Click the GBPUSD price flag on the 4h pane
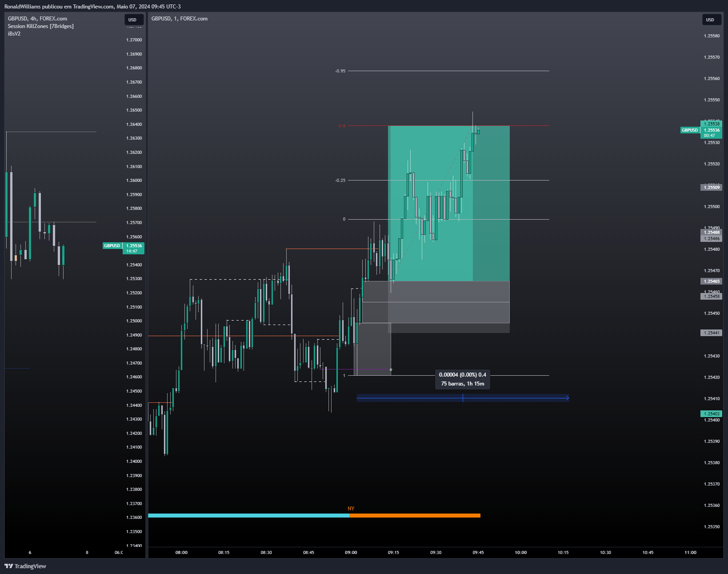This screenshot has height=574, width=728. click(112, 245)
